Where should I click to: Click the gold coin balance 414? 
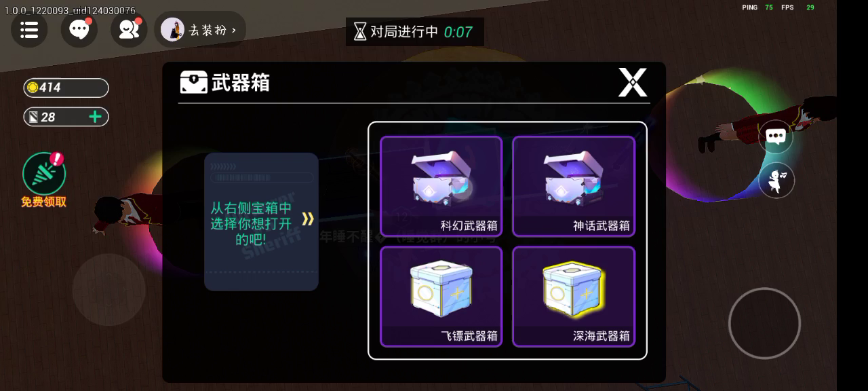tap(66, 88)
